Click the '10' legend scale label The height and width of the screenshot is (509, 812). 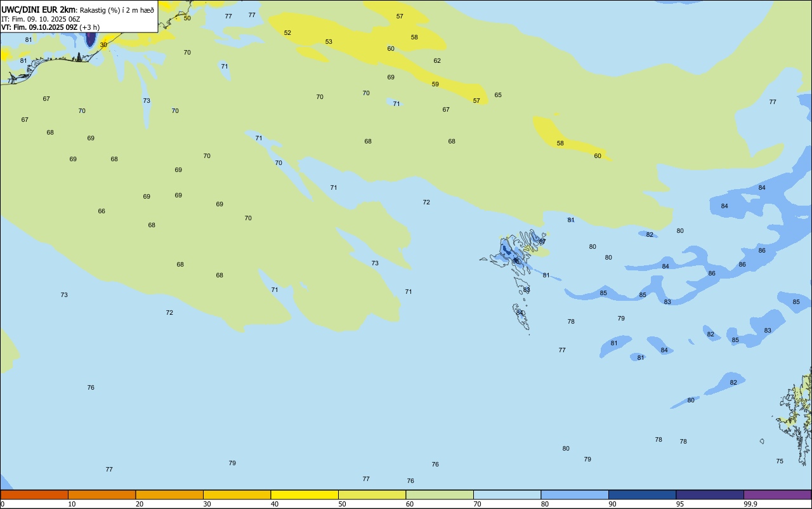[72, 504]
